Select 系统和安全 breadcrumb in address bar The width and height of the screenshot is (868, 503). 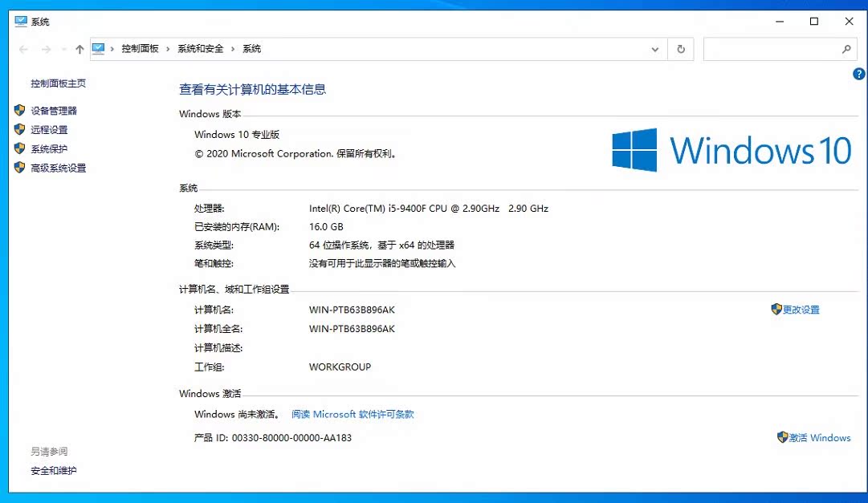click(x=201, y=49)
